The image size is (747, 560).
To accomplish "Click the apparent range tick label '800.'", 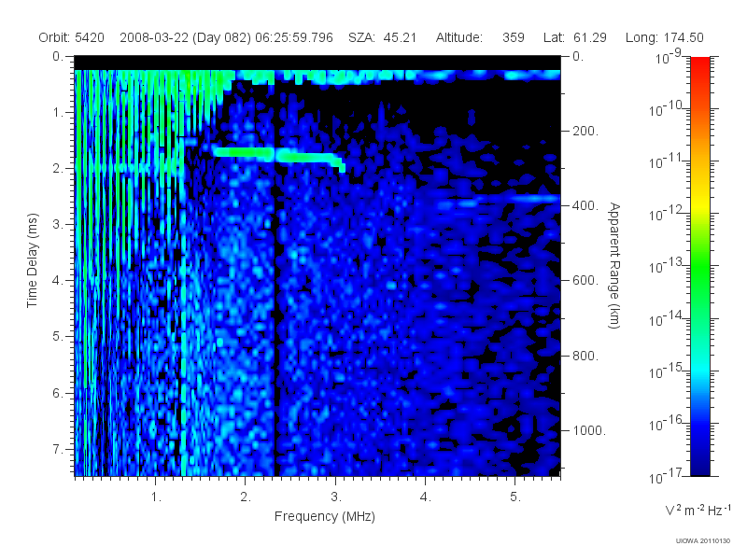I will (x=585, y=356).
